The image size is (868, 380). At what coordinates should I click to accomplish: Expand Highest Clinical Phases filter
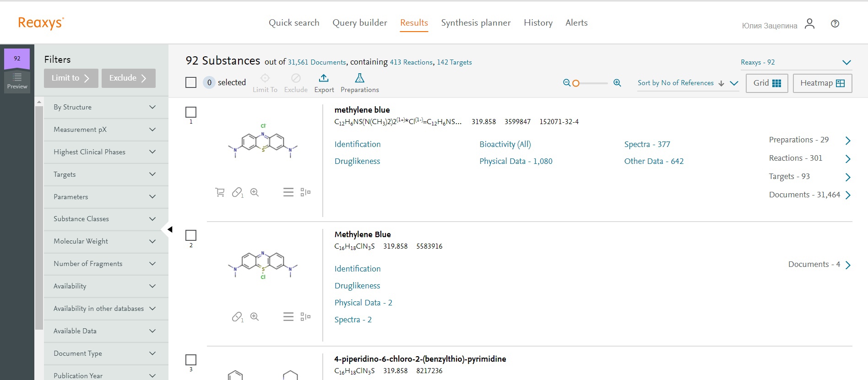(106, 152)
